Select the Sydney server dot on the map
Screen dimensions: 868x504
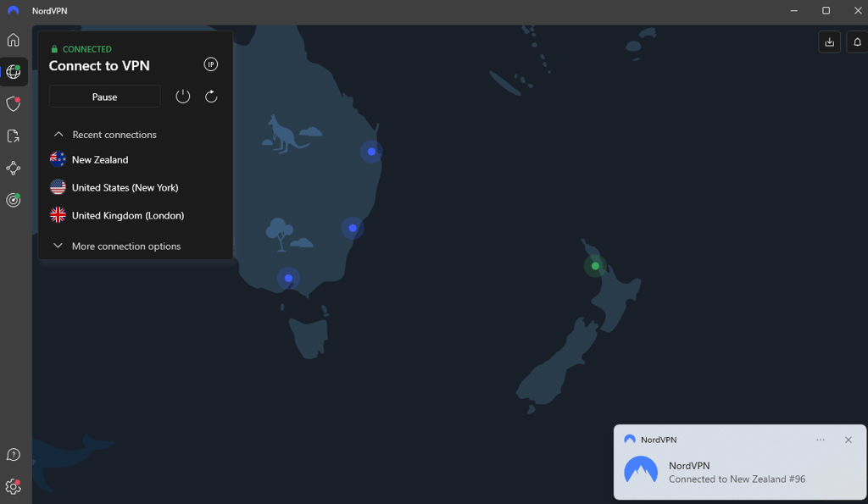(x=353, y=228)
